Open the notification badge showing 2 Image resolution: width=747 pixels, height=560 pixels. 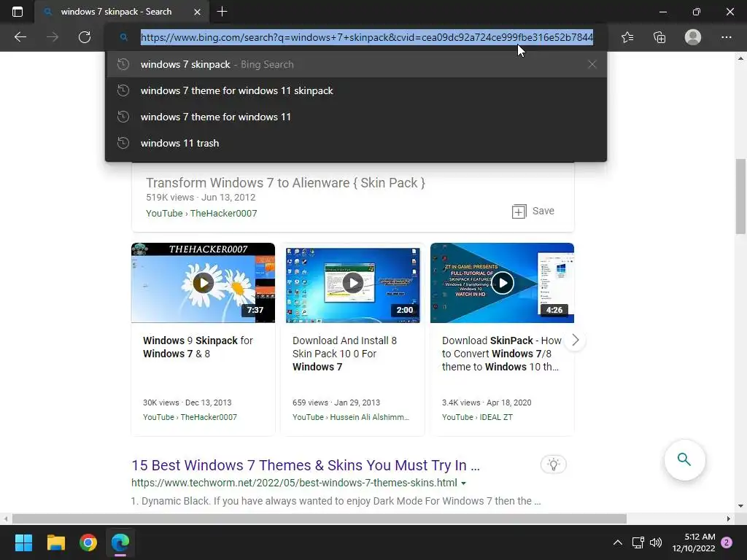coord(727,542)
